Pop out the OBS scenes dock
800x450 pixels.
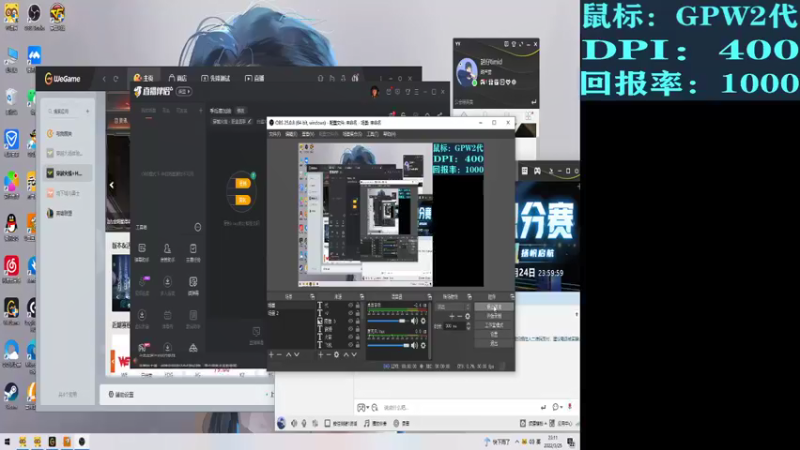click(x=312, y=296)
